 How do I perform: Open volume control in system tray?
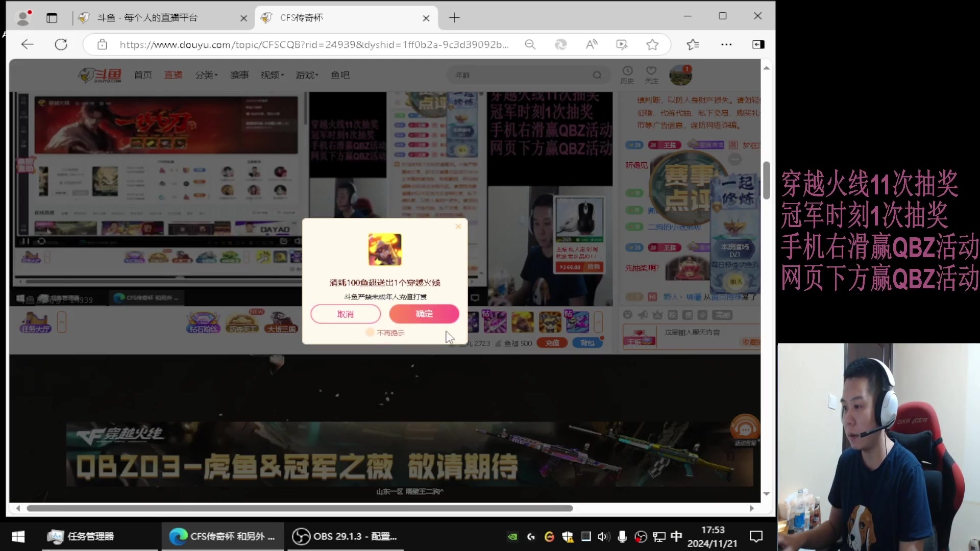tap(603, 536)
